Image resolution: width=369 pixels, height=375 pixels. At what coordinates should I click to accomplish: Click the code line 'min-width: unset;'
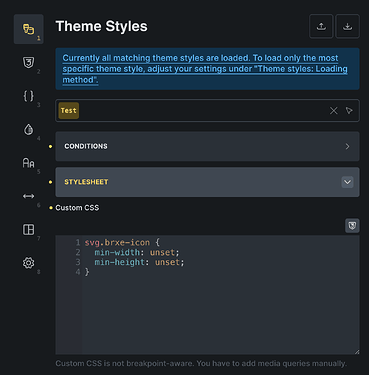pos(137,252)
